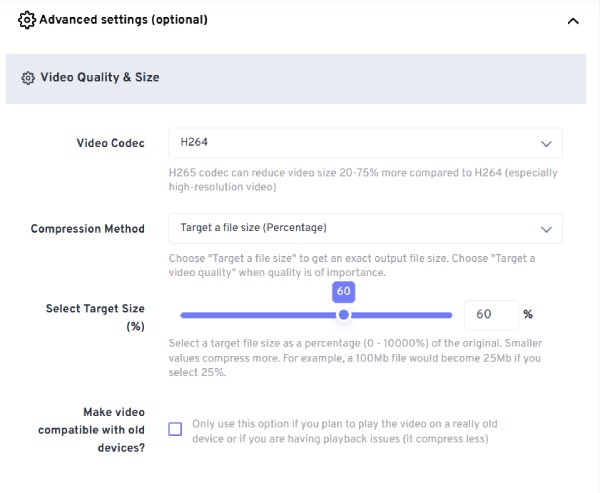Screen dimensions: 600x493
Task: Click the right end of the slider track
Action: click(x=448, y=315)
